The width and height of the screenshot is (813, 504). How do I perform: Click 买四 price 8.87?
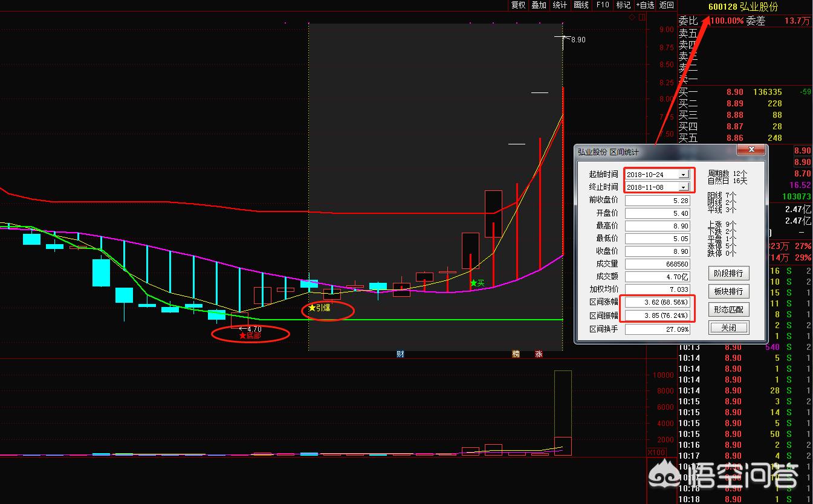(x=734, y=126)
